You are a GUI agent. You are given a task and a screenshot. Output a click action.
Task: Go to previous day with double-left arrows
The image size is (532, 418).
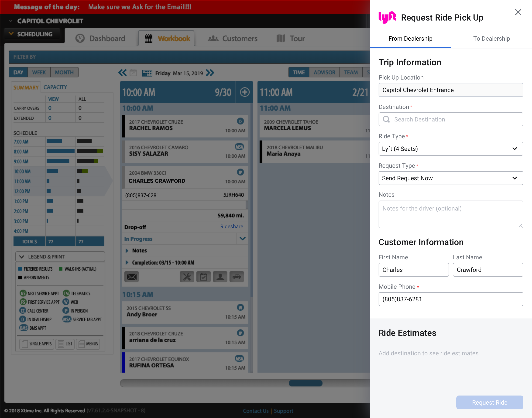click(x=123, y=73)
